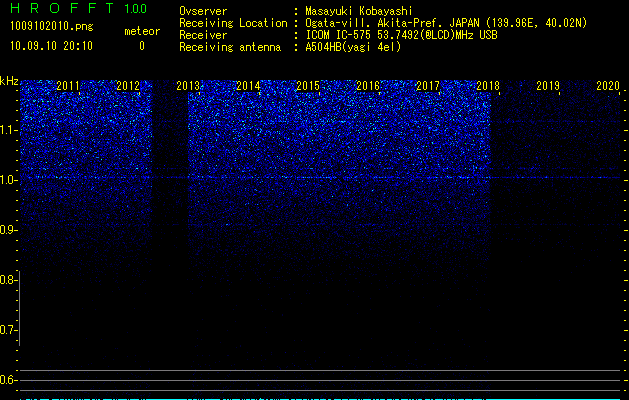Click the 2019 time marker

click(x=548, y=86)
